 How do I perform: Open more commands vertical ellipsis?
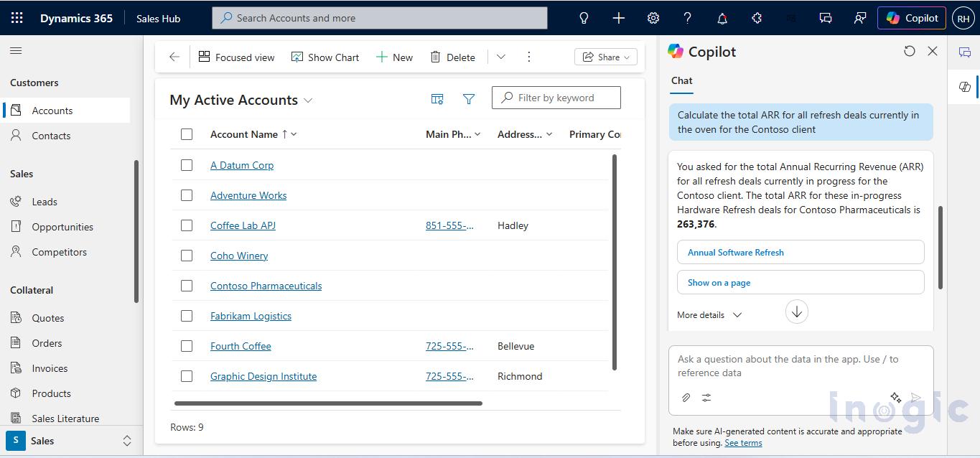(528, 57)
